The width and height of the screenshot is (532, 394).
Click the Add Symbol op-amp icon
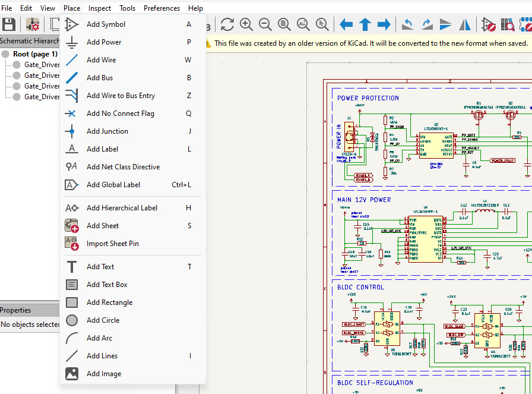pos(72,24)
